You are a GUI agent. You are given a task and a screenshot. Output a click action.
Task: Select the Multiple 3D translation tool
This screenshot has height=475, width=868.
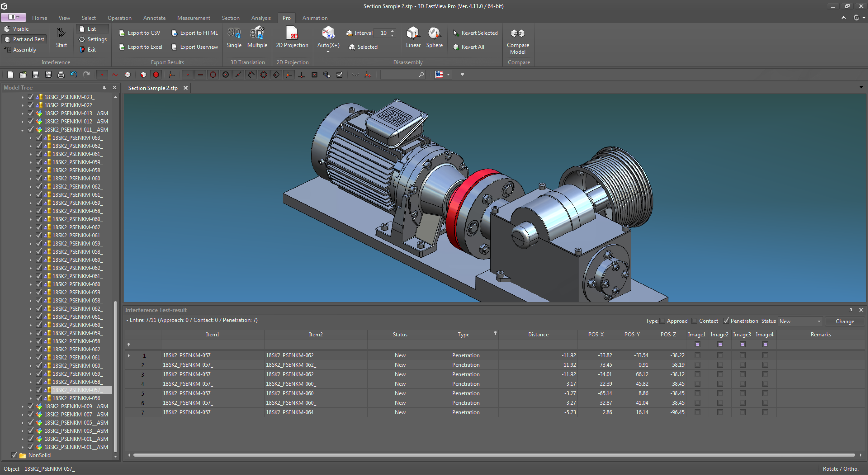257,37
